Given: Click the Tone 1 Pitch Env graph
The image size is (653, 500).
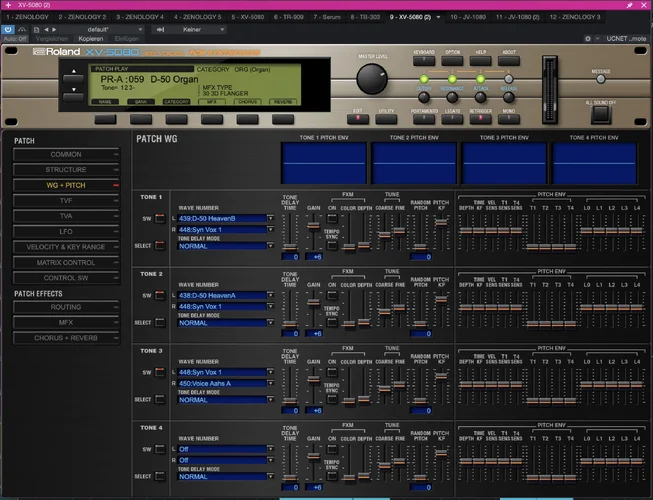Looking at the screenshot, I should (324, 163).
